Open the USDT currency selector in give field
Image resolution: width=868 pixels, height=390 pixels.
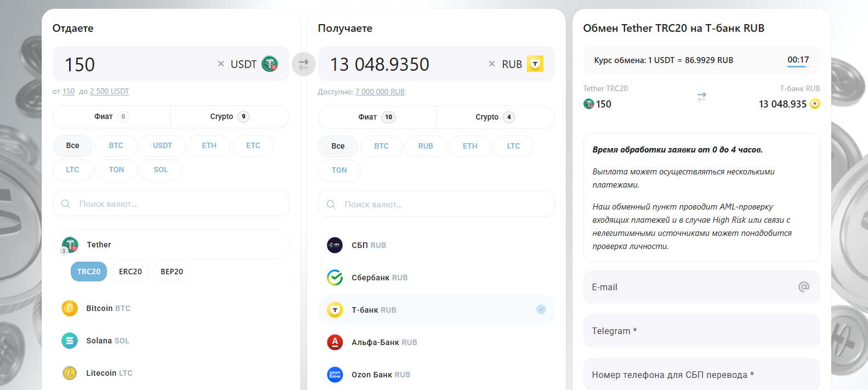click(x=254, y=64)
